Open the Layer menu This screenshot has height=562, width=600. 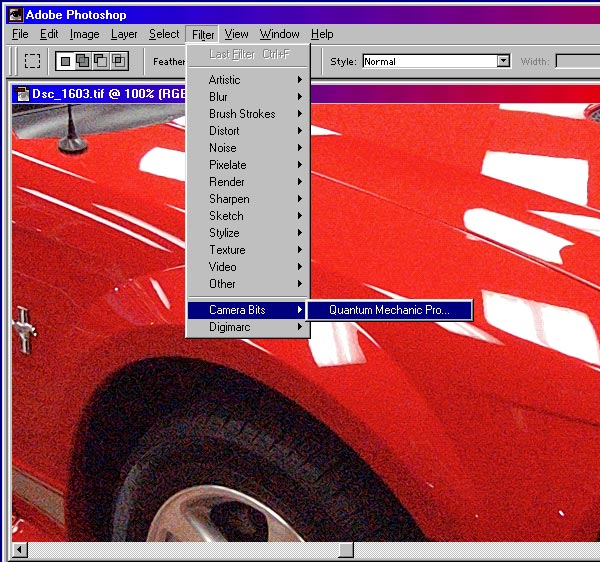click(x=124, y=34)
